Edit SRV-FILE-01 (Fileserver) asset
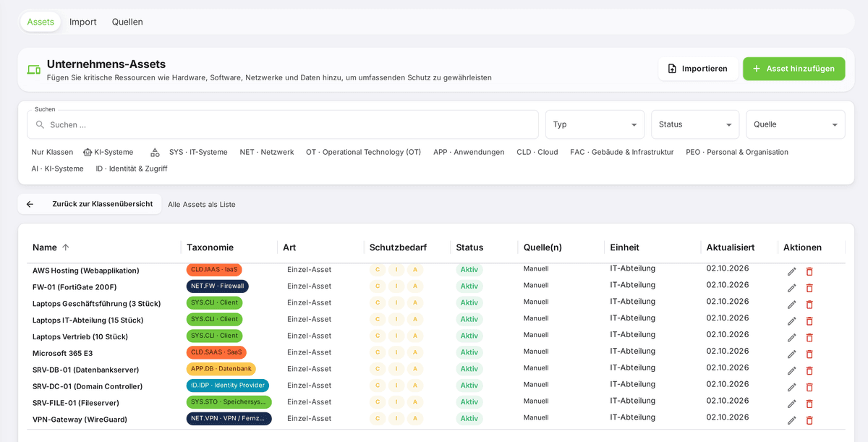The width and height of the screenshot is (868, 442). click(791, 404)
